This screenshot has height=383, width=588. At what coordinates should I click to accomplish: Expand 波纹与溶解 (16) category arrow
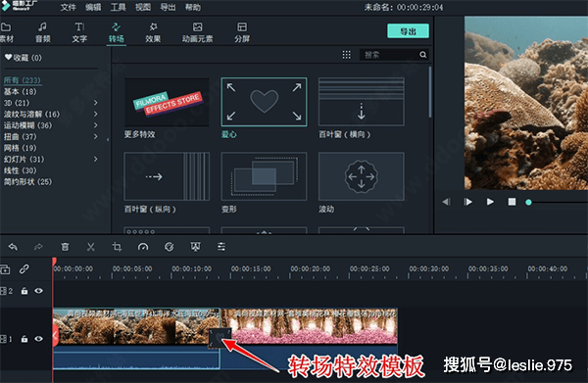[96, 114]
